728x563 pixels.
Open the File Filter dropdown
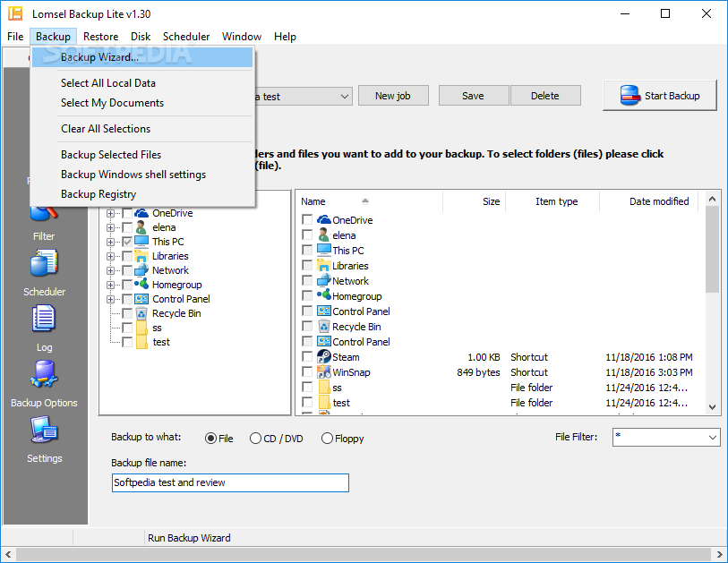(x=713, y=437)
